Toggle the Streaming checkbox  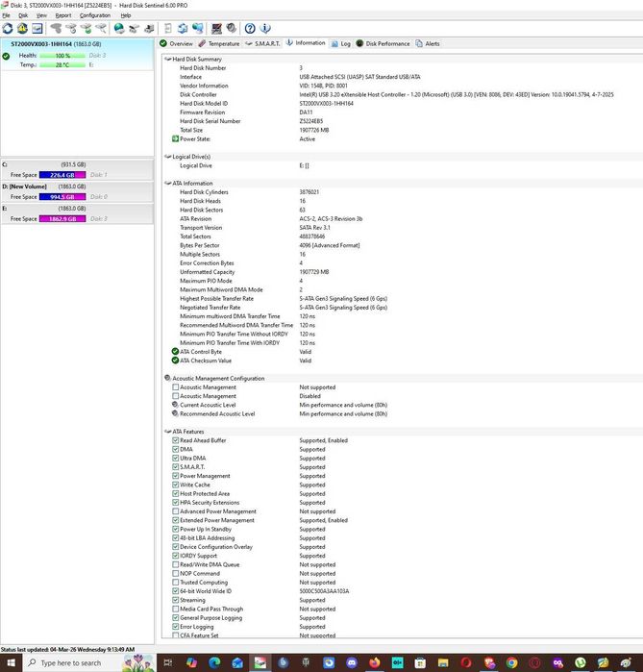tap(175, 600)
